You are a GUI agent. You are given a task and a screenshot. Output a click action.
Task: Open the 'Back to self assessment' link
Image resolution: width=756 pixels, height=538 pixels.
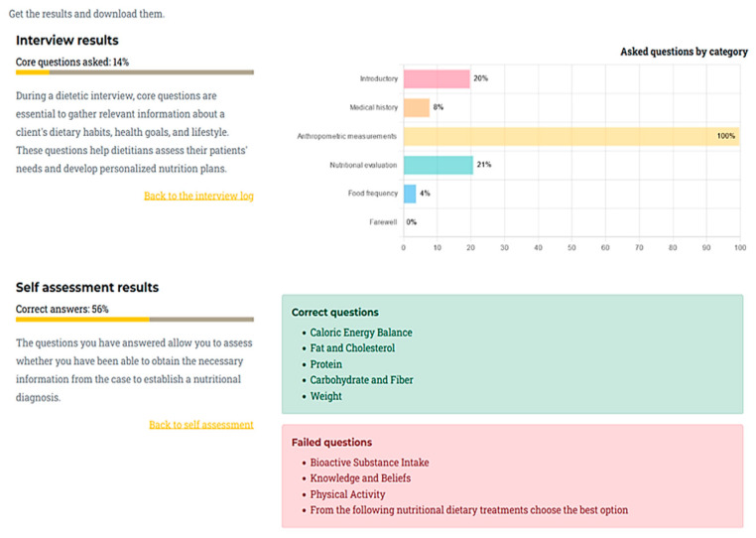pos(201,425)
